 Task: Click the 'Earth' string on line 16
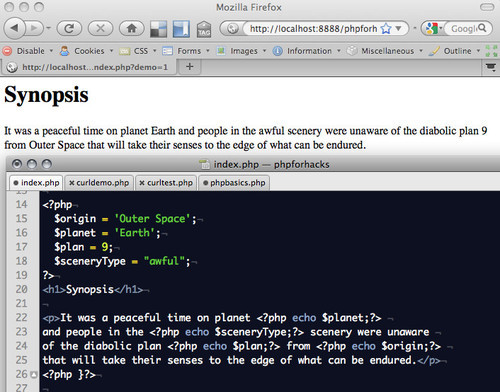[135, 233]
